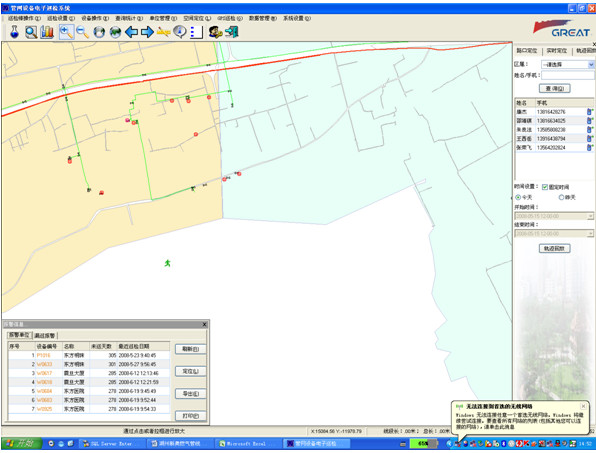Screen dimensions: 596x453
Task: Open the 开始时间 datetime dropdown
Action: (x=590, y=216)
